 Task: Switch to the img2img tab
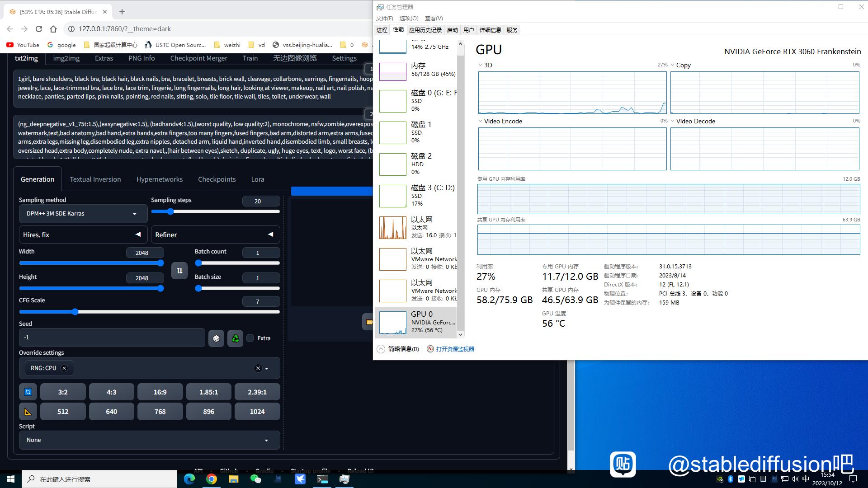66,58
